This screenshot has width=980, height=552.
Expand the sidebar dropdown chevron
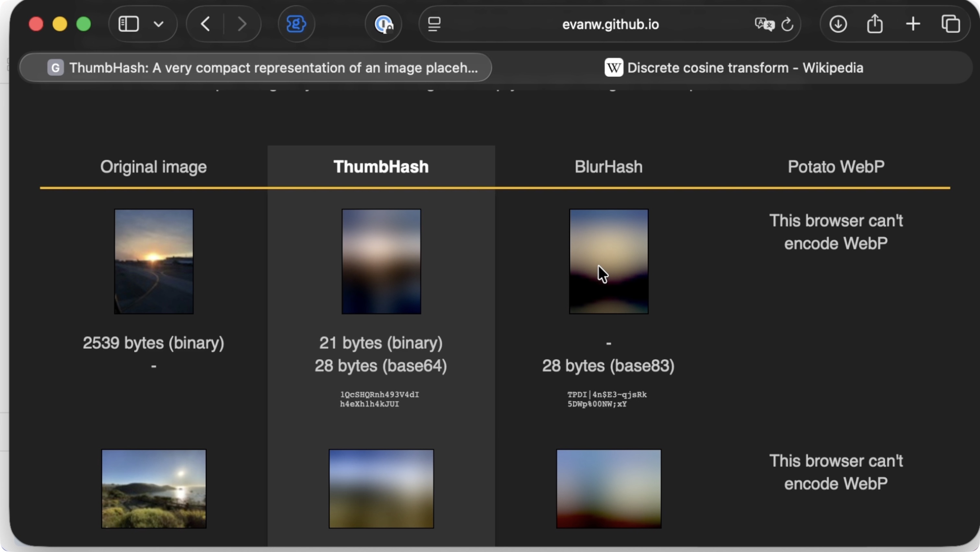pos(158,24)
